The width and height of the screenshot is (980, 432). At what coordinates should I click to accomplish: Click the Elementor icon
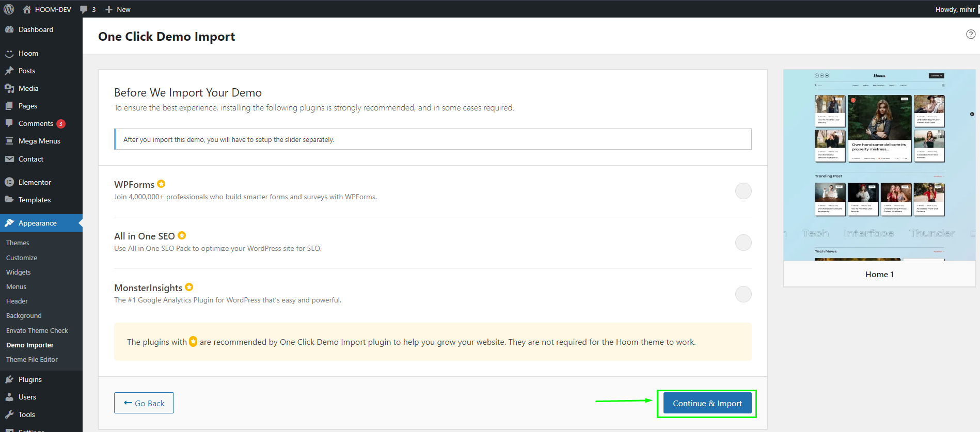coord(9,182)
